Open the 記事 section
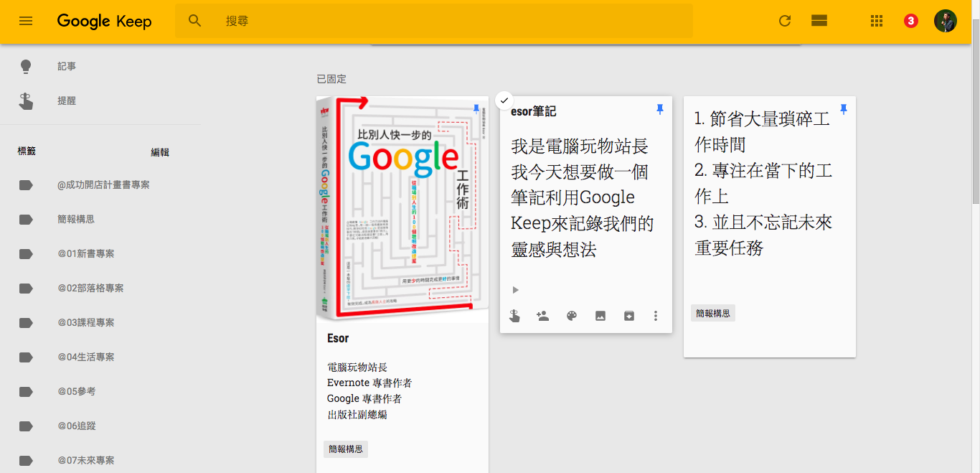This screenshot has width=980, height=473. pyautogui.click(x=67, y=67)
